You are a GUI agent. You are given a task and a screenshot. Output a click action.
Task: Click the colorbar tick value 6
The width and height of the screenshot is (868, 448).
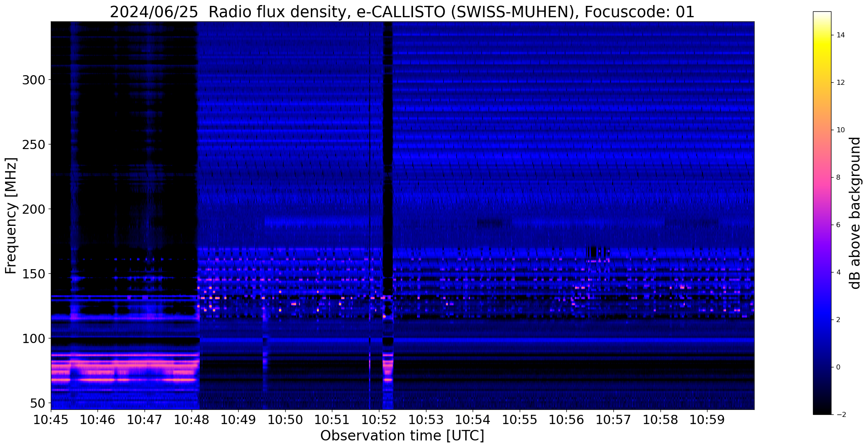tap(839, 225)
